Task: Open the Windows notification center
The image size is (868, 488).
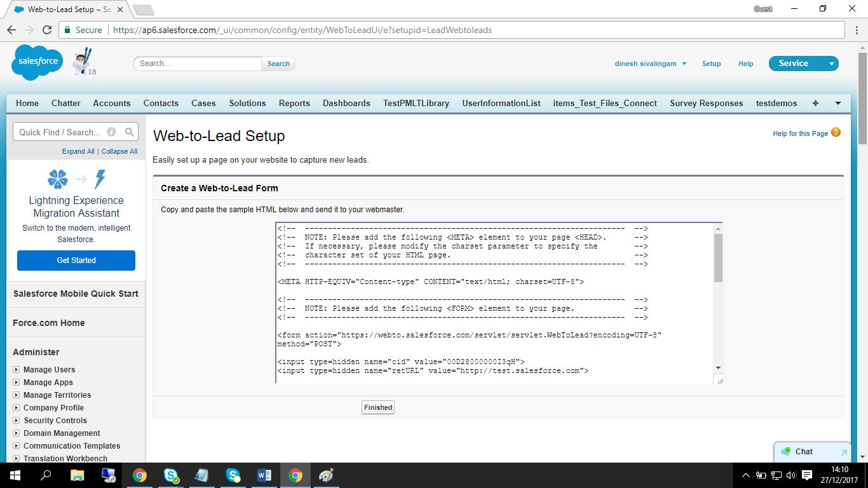Action: 807,475
